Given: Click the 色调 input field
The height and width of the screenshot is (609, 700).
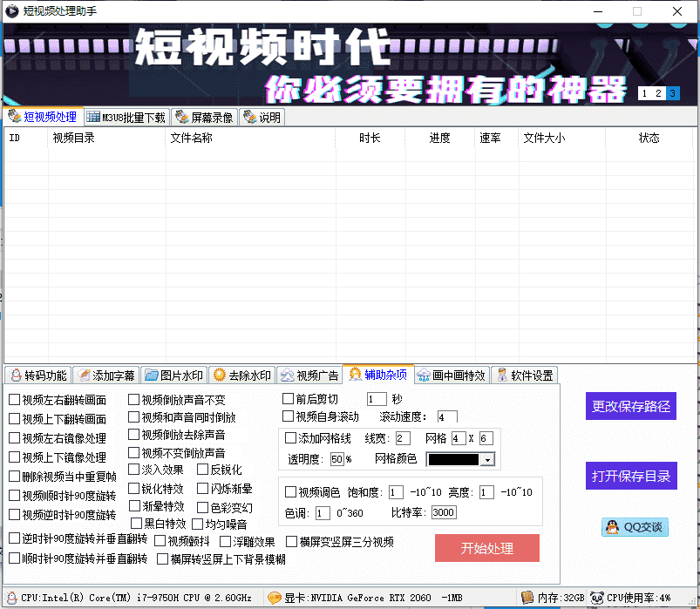Looking at the screenshot, I should (323, 513).
